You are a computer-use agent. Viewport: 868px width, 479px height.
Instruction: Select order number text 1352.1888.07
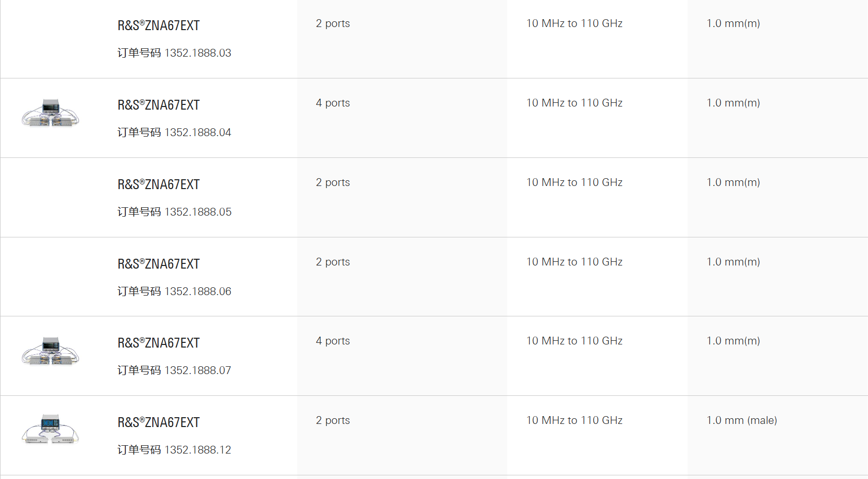coord(198,370)
